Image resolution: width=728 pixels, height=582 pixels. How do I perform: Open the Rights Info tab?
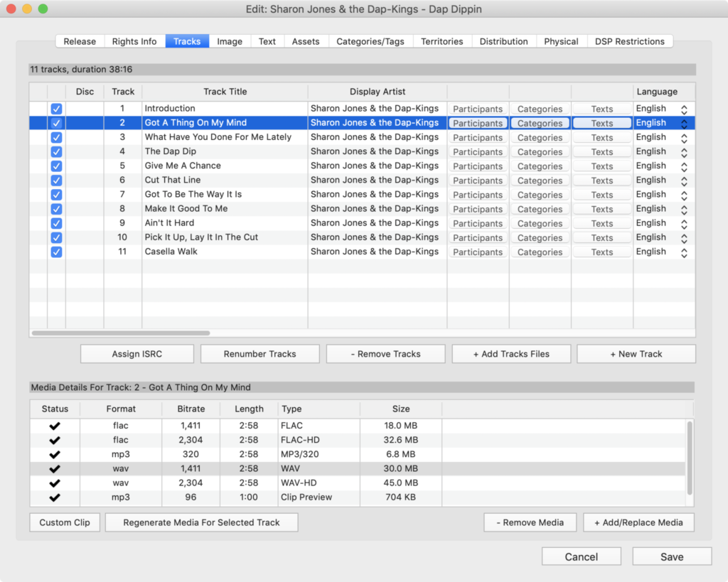(134, 41)
